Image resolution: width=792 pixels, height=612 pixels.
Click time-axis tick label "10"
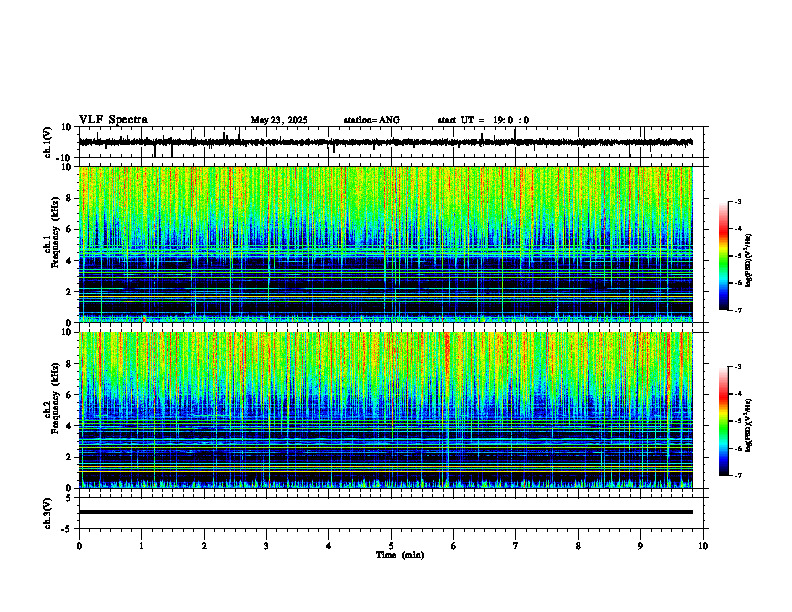(x=703, y=546)
